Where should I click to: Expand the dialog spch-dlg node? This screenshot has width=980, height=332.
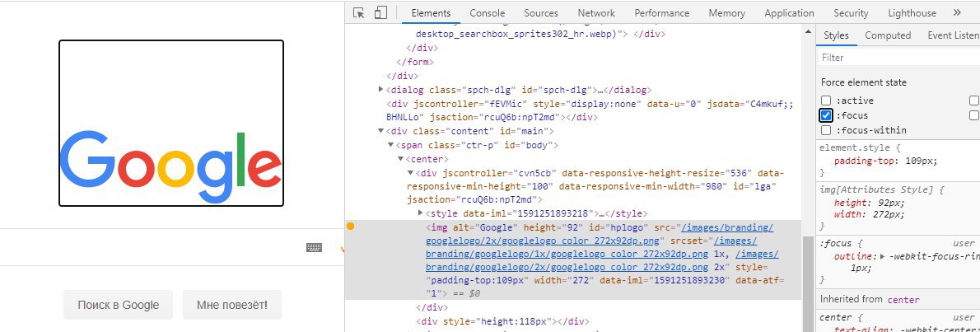tap(381, 90)
